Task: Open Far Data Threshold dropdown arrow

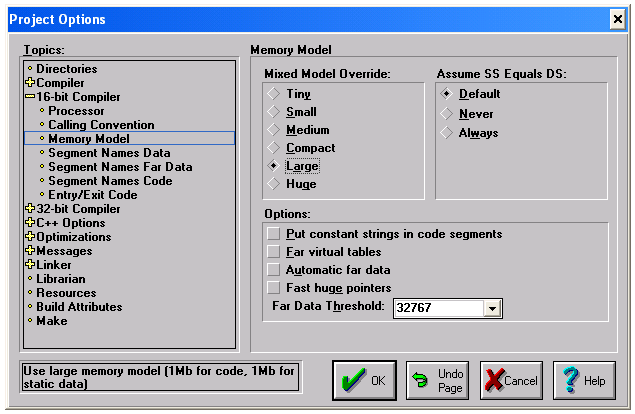Action: 492,309
